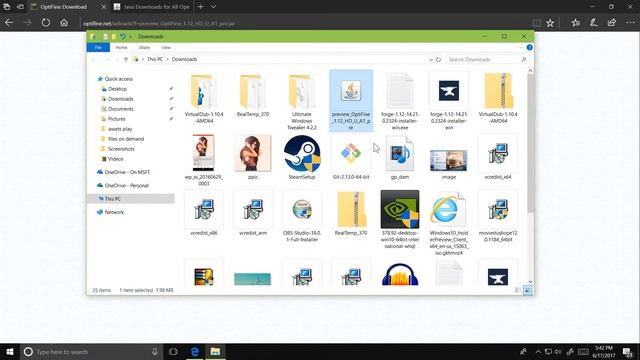Screen dimensions: 640x360
Task: Open the Action Center notifications
Action: (627, 351)
